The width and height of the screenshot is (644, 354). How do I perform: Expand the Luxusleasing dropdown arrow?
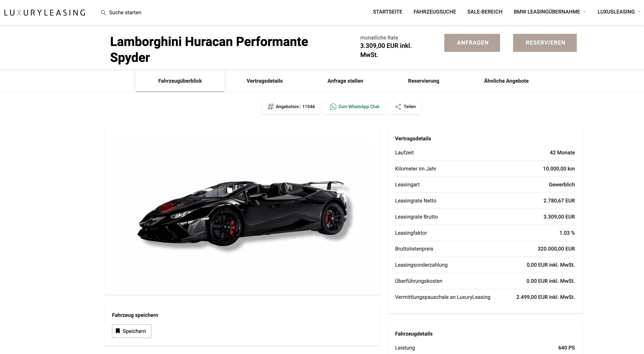(639, 12)
